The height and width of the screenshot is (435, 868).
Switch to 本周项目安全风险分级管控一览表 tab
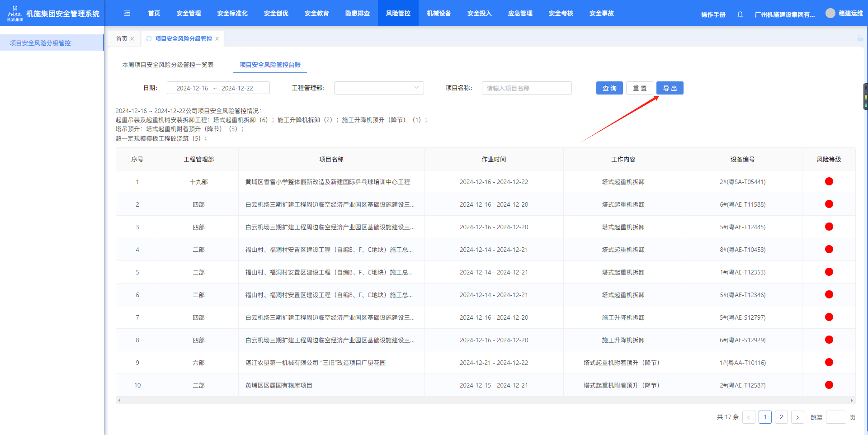click(x=168, y=65)
